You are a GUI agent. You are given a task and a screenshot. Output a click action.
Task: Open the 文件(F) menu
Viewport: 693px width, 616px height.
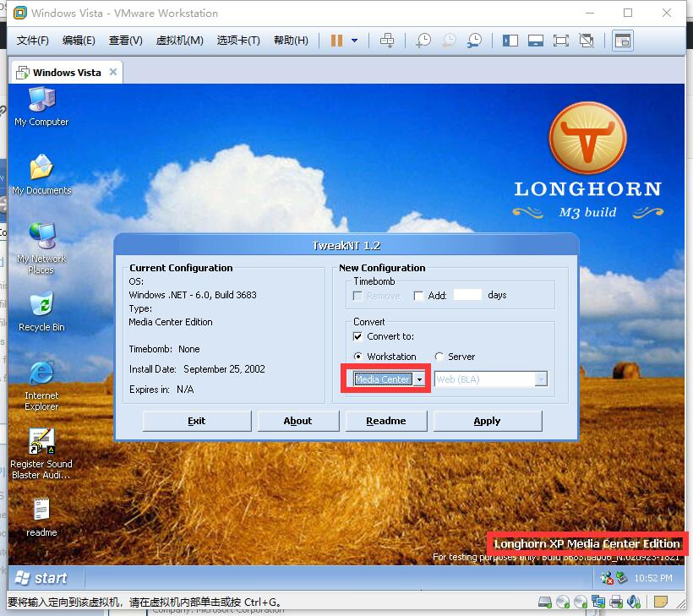pos(32,41)
